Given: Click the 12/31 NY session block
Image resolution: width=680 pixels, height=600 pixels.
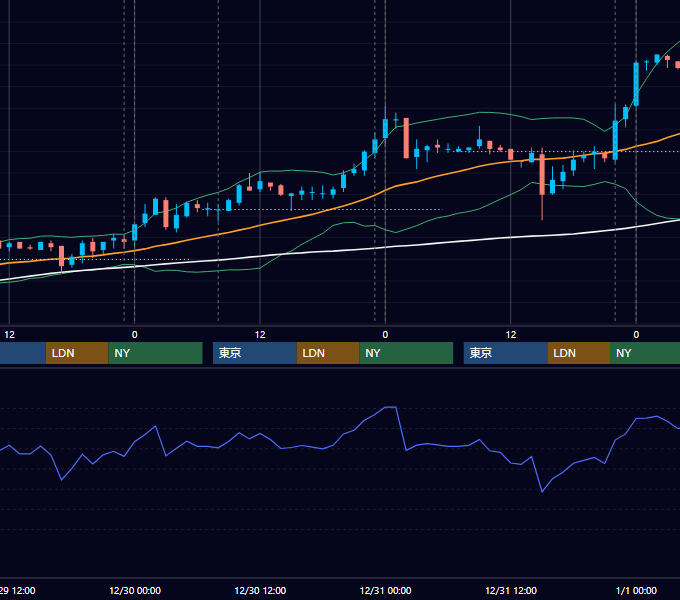Looking at the screenshot, I should pos(645,353).
